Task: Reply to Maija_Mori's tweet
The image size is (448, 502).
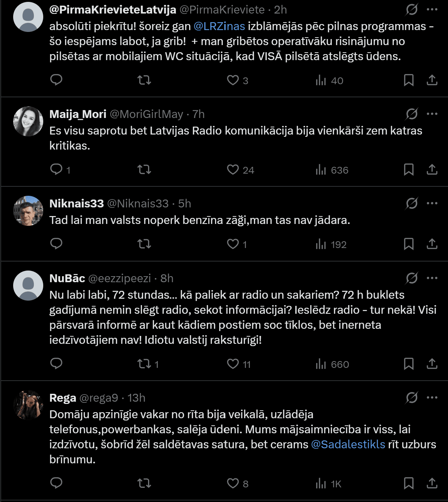Action: [56, 169]
